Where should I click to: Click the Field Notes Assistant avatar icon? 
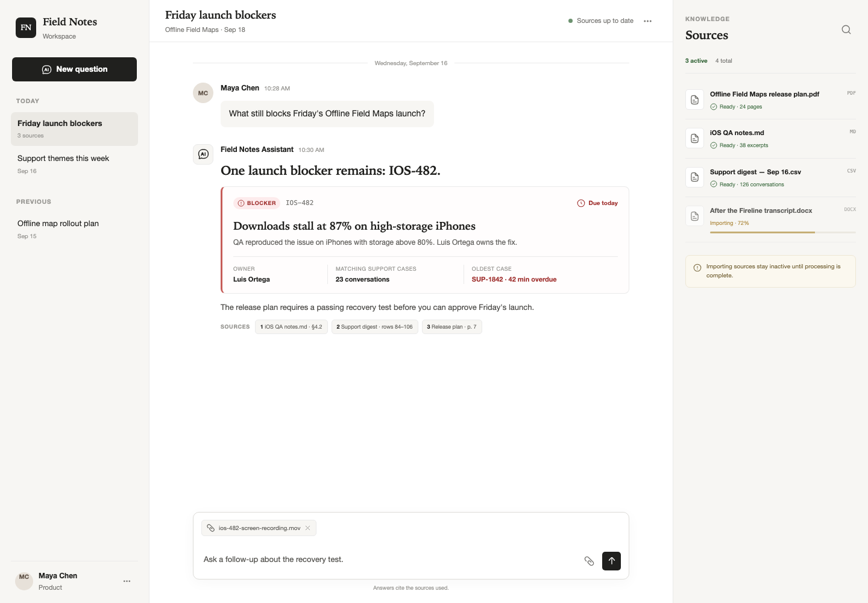point(203,154)
